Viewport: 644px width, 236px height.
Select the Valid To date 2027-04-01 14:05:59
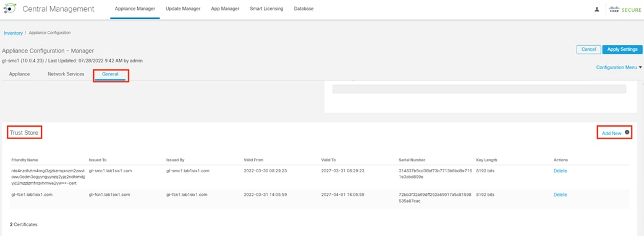point(343,195)
